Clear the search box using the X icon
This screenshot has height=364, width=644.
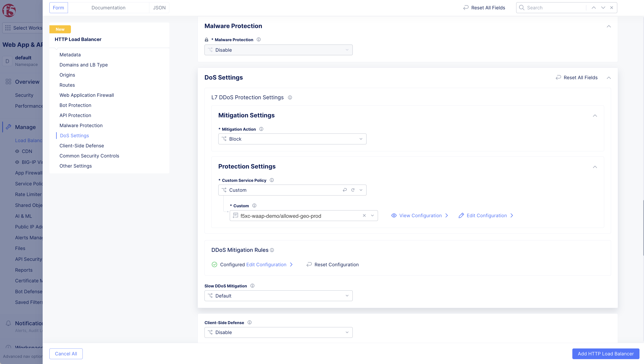tap(612, 7)
